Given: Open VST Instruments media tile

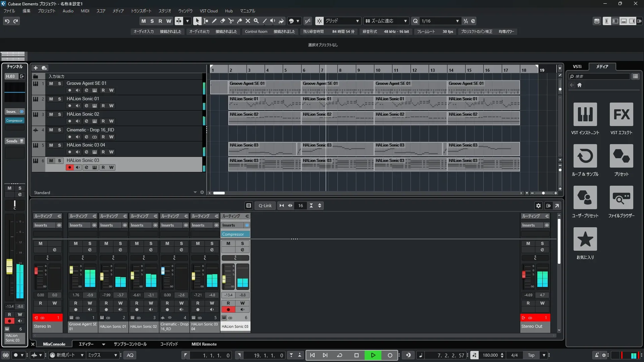Looking at the screenshot, I should [x=585, y=114].
